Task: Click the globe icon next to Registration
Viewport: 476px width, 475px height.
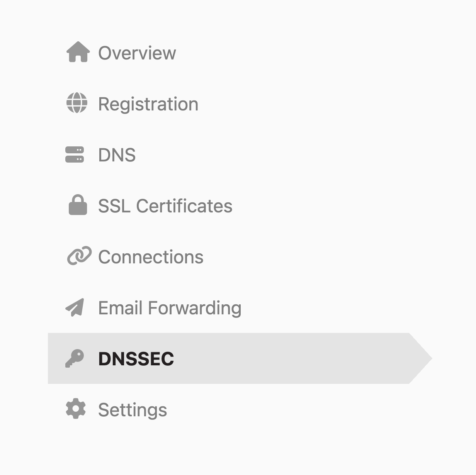Action: [77, 104]
